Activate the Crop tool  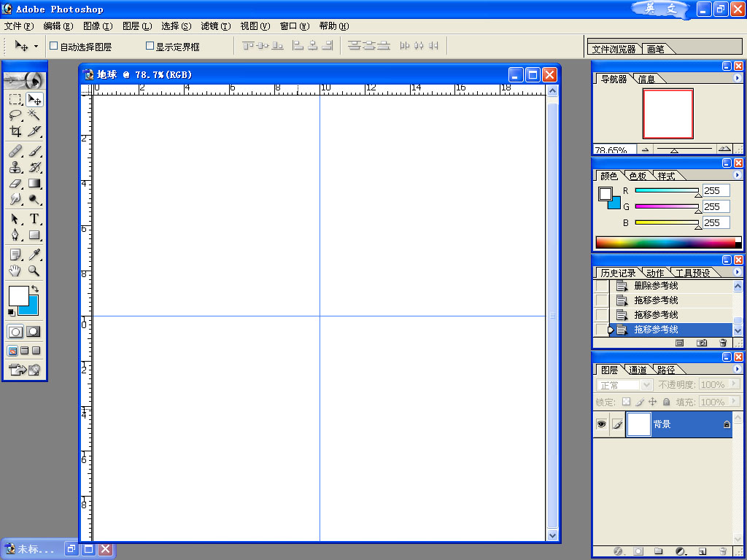click(15, 131)
